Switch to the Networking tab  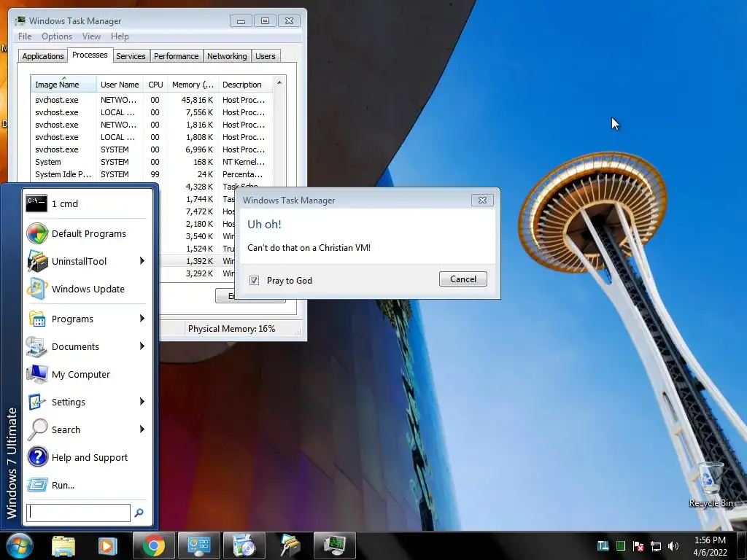pyautogui.click(x=227, y=56)
